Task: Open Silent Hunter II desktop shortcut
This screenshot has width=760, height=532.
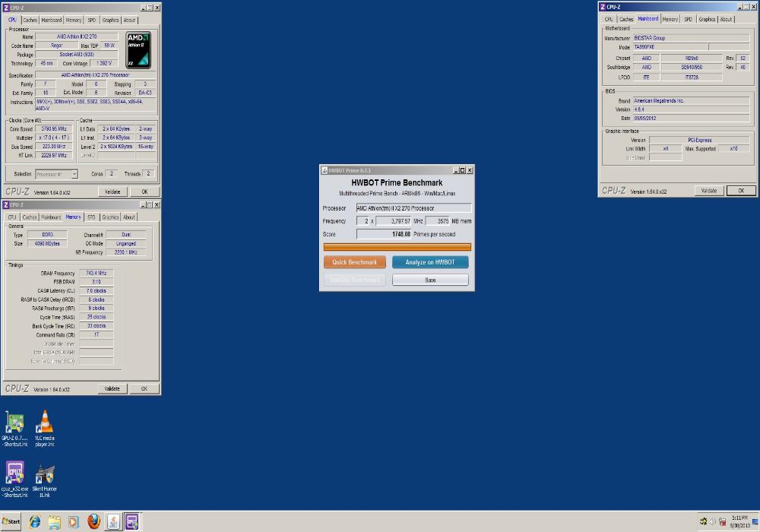Action: [x=44, y=480]
